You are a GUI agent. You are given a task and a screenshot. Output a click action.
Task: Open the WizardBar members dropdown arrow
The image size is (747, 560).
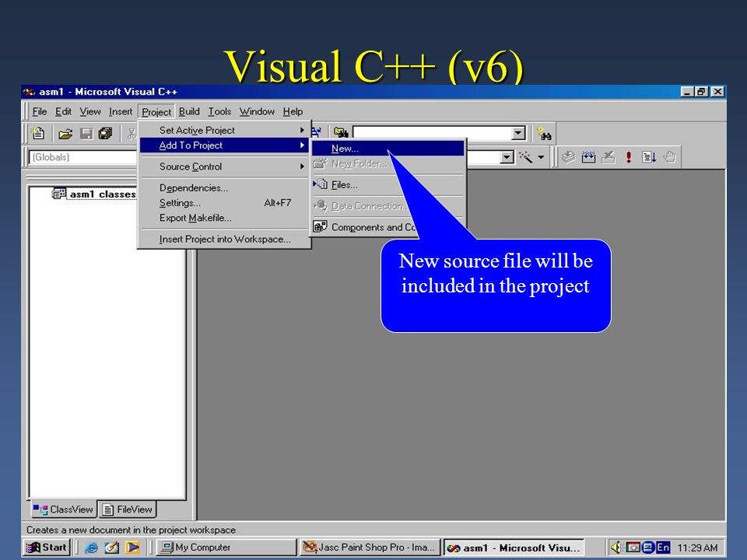click(x=507, y=156)
